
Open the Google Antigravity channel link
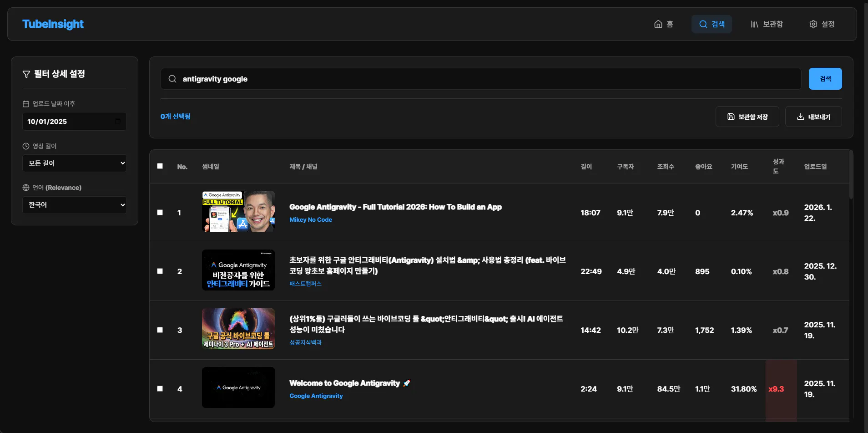click(316, 396)
